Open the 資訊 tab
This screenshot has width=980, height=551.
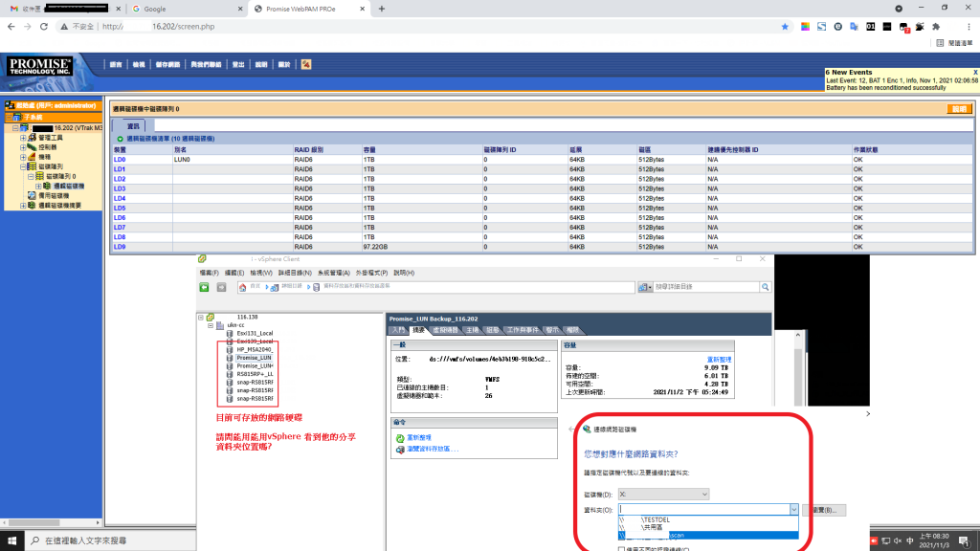click(133, 126)
